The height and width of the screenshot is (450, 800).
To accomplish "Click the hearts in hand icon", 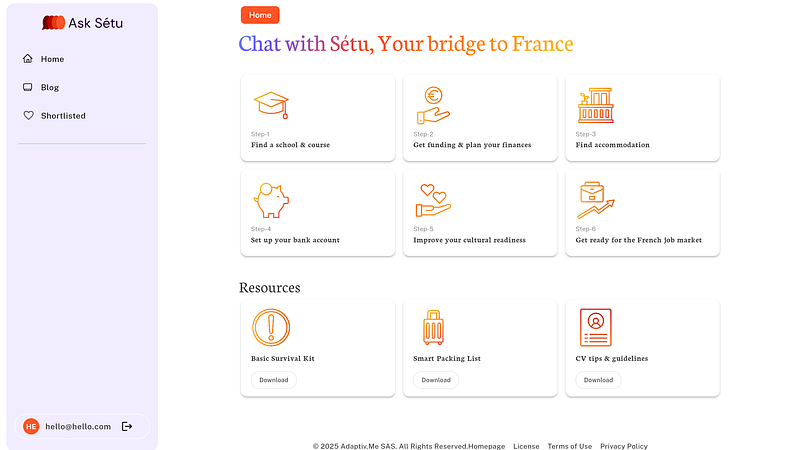I will click(x=433, y=200).
